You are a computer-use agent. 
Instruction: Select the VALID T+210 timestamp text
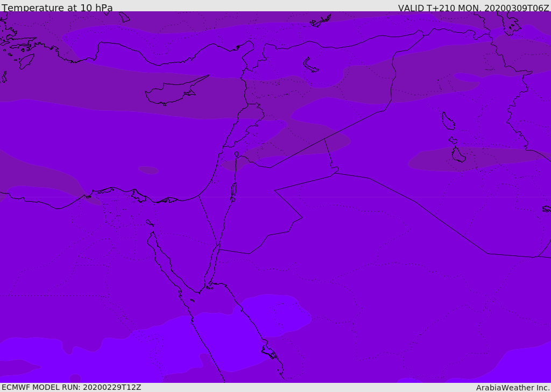coord(473,8)
